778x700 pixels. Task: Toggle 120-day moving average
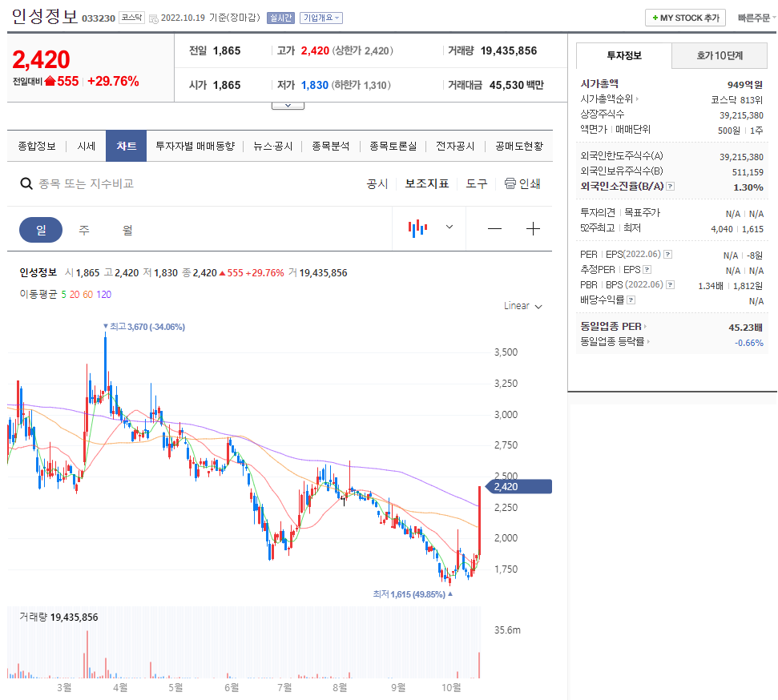tap(103, 295)
